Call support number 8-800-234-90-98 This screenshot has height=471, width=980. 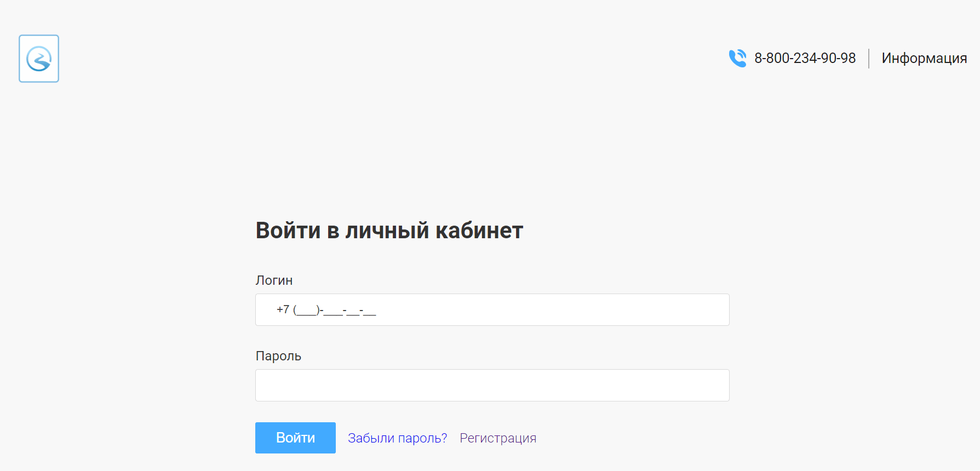805,58
